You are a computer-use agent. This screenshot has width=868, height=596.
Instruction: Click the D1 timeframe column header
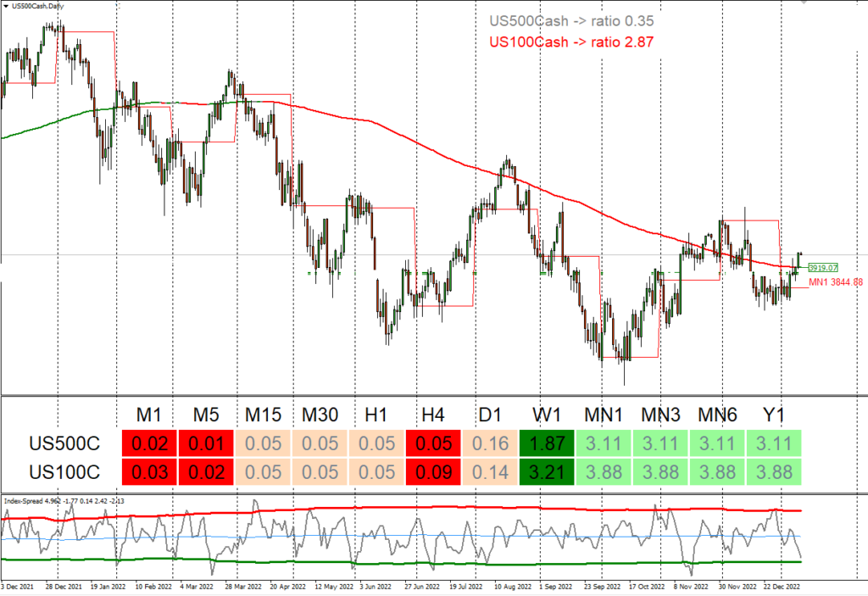[490, 415]
